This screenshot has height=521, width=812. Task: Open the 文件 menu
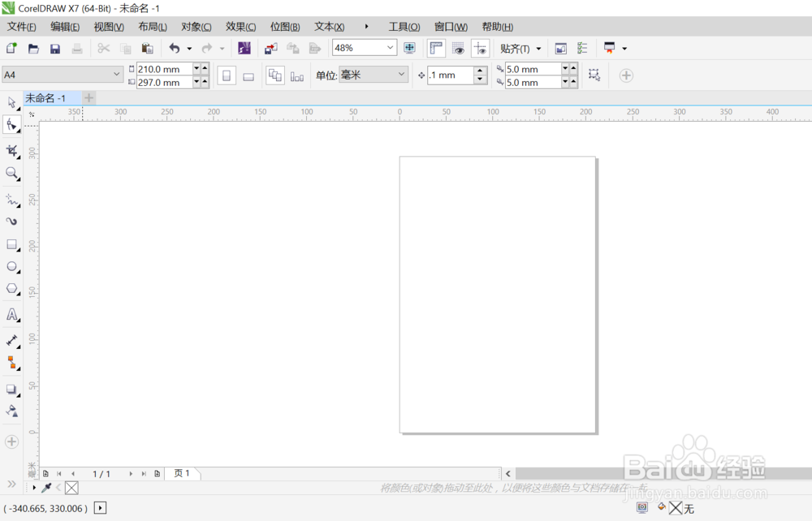(21, 27)
